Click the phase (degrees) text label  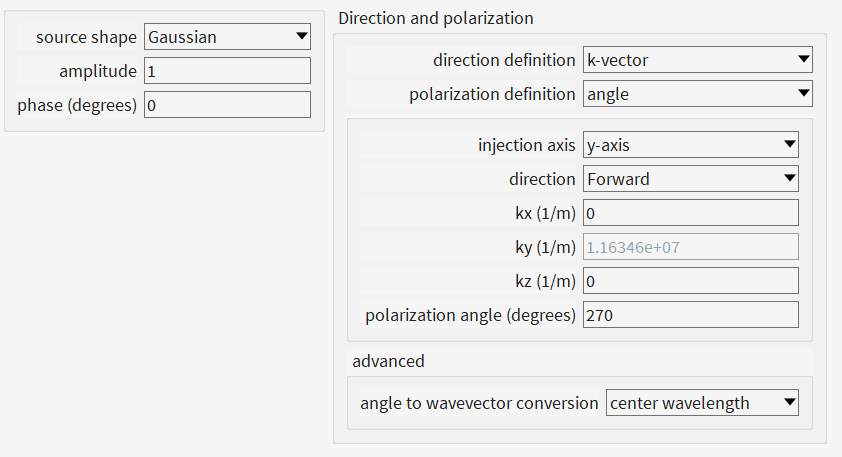[77, 105]
